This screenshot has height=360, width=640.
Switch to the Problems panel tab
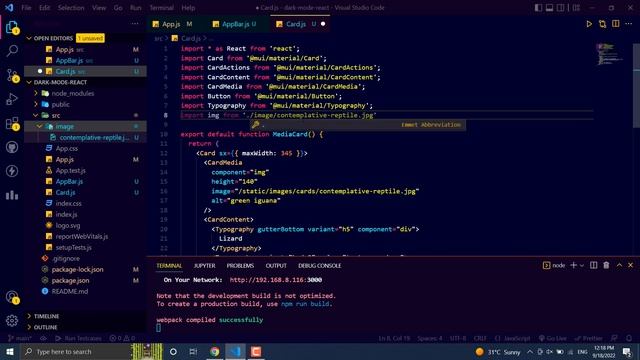[240, 265]
